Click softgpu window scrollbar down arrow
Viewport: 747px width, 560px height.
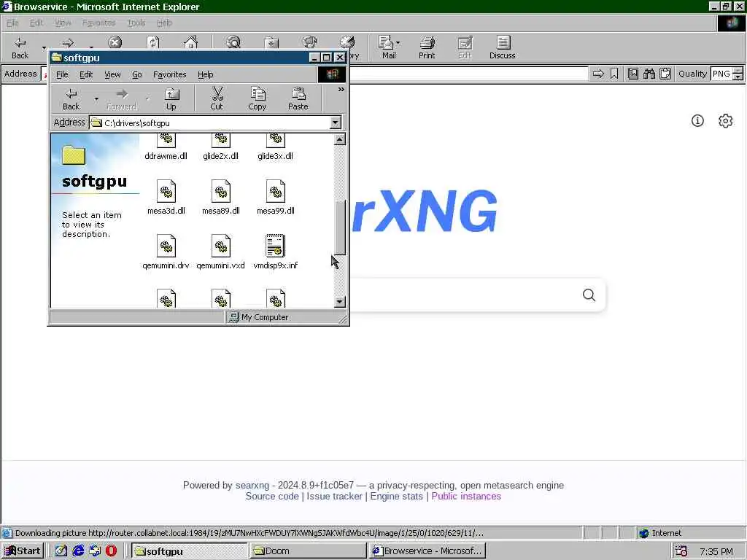click(340, 302)
